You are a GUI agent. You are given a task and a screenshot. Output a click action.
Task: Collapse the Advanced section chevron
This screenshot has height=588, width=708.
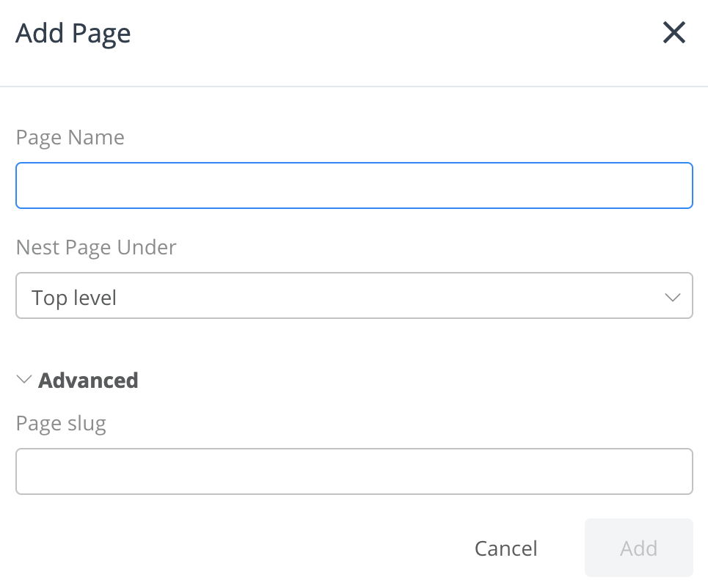tap(24, 380)
